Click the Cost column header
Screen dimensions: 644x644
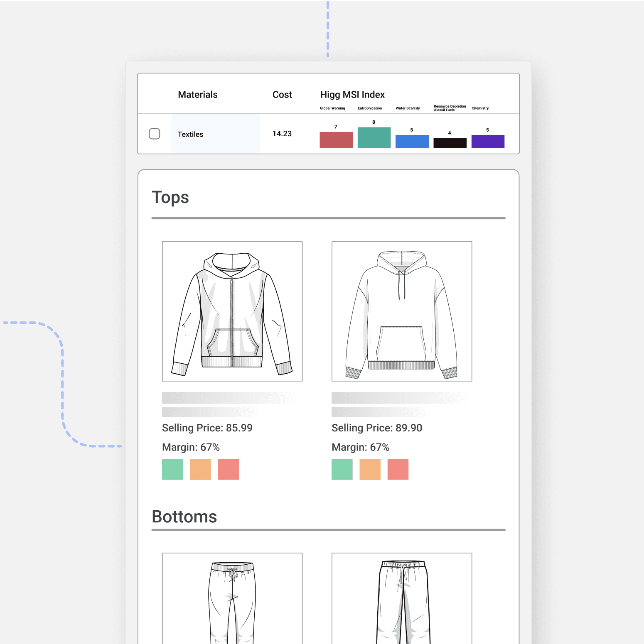point(282,95)
